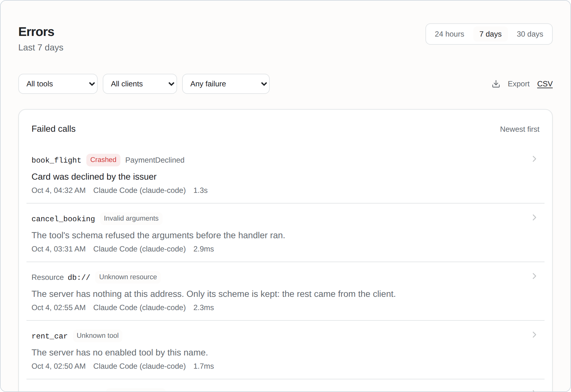Screen dimensions: 571x392
Task: Switch range to 24 hours
Action: pyautogui.click(x=449, y=34)
